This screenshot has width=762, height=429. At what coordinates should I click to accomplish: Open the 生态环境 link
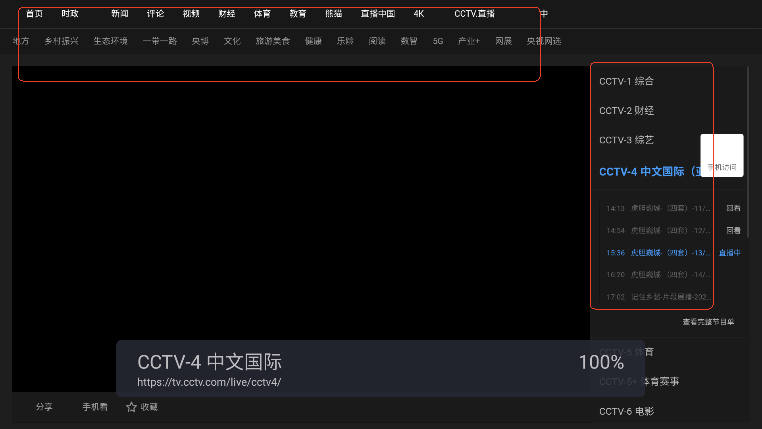pyautogui.click(x=110, y=41)
